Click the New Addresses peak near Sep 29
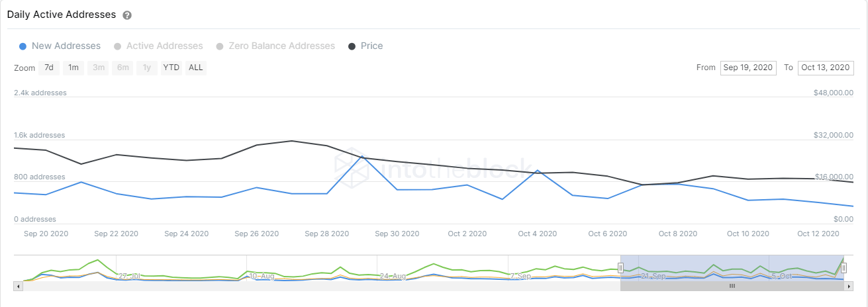 click(361, 156)
